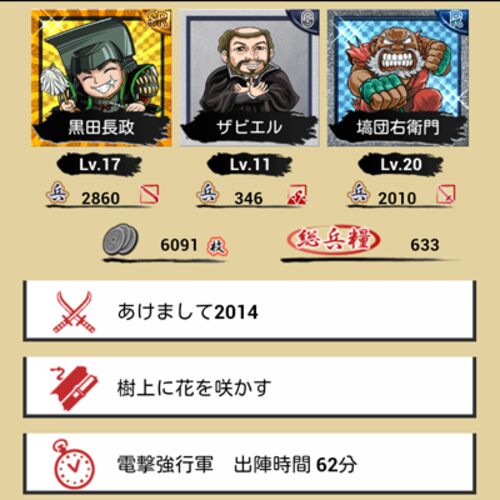Click the red unit-type icon next to 2860
Image resolution: width=500 pixels, height=500 pixels.
click(149, 194)
